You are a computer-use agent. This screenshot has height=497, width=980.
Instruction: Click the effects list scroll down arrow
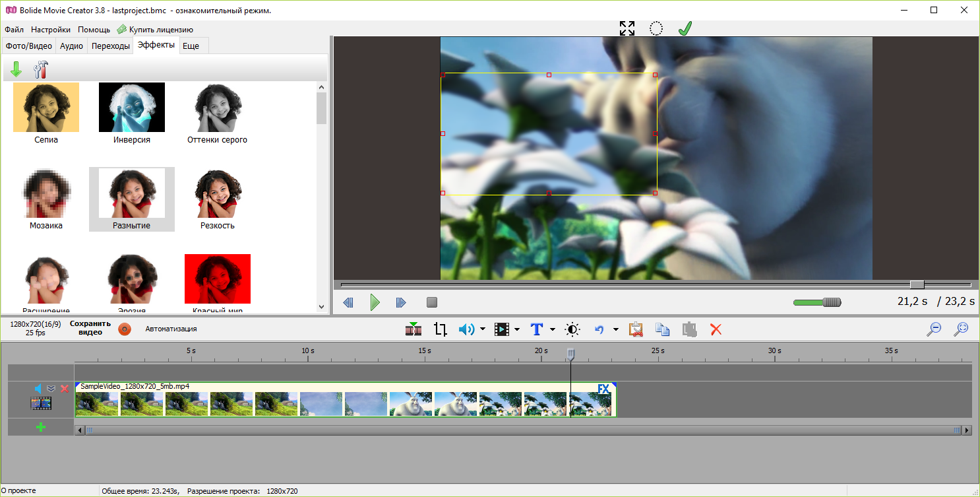pyautogui.click(x=322, y=307)
